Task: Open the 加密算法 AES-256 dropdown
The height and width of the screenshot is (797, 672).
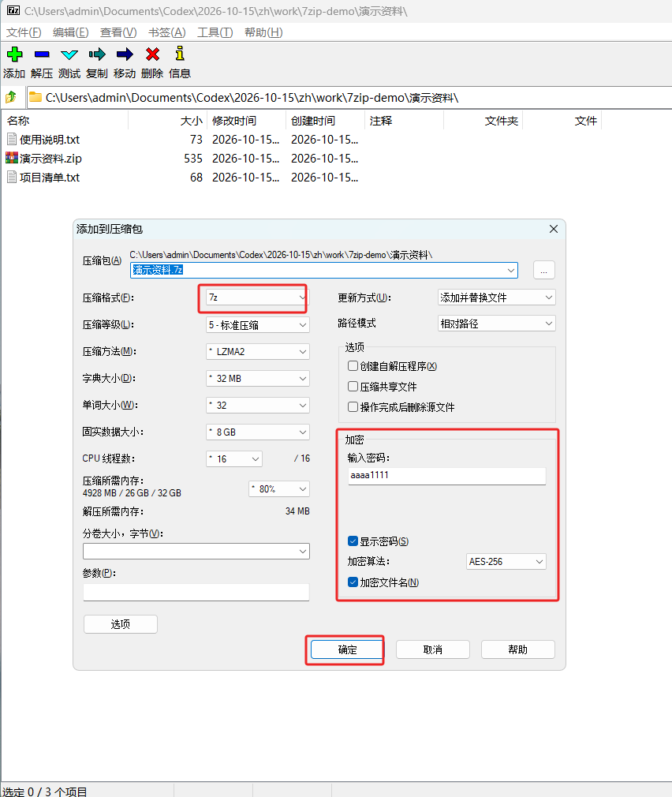Action: [x=506, y=562]
